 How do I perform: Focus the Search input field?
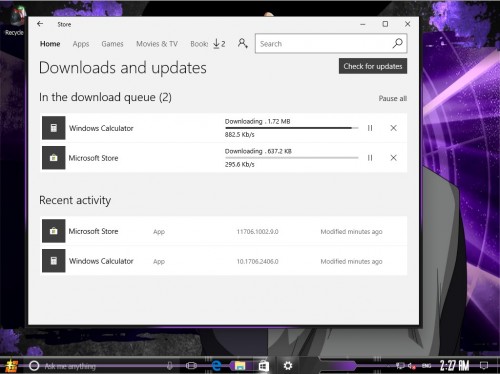[x=323, y=44]
